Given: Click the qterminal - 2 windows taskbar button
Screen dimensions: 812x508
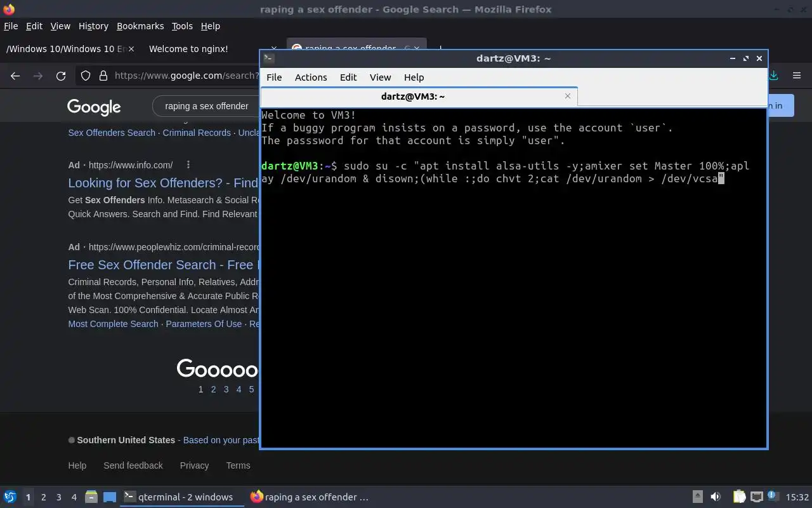Looking at the screenshot, I should pos(183,497).
